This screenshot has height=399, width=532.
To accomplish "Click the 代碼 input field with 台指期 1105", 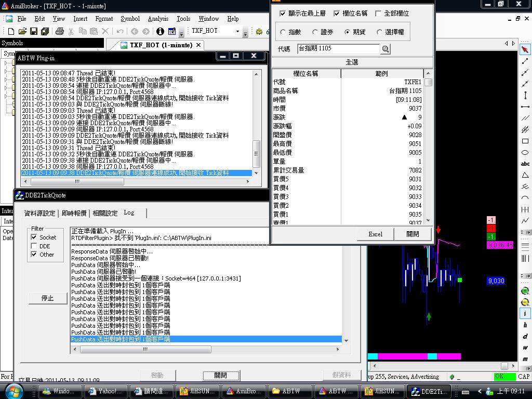I will click(338, 48).
